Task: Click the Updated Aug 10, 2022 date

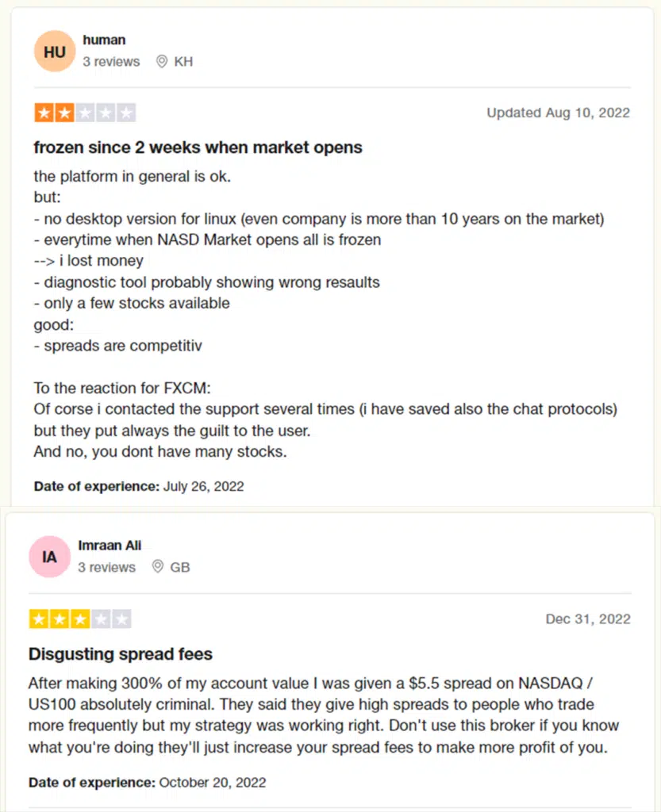Action: (x=558, y=113)
